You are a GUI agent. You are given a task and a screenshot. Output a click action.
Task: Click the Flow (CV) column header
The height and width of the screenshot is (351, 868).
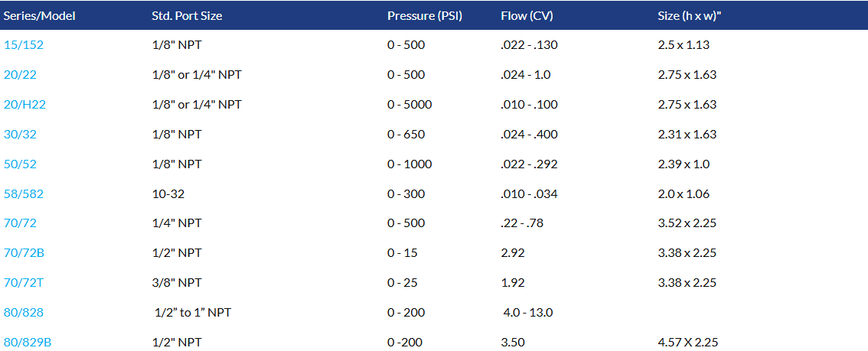(527, 15)
